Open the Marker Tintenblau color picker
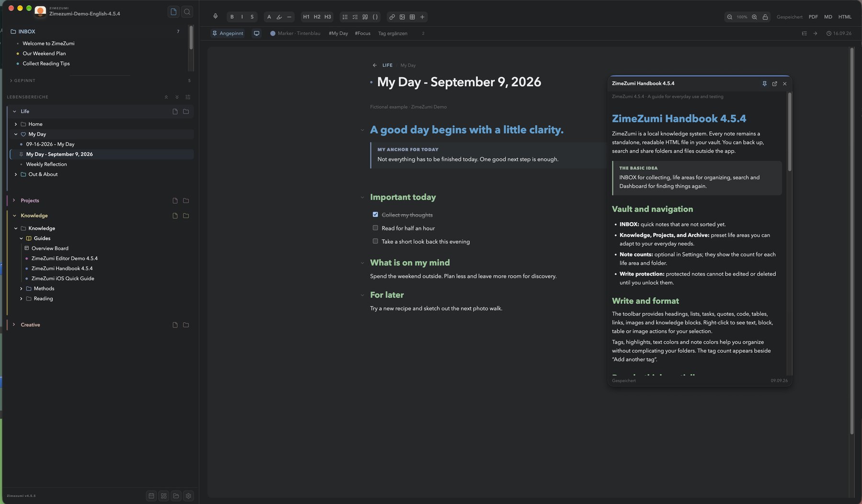This screenshot has height=504, width=862. (x=295, y=34)
